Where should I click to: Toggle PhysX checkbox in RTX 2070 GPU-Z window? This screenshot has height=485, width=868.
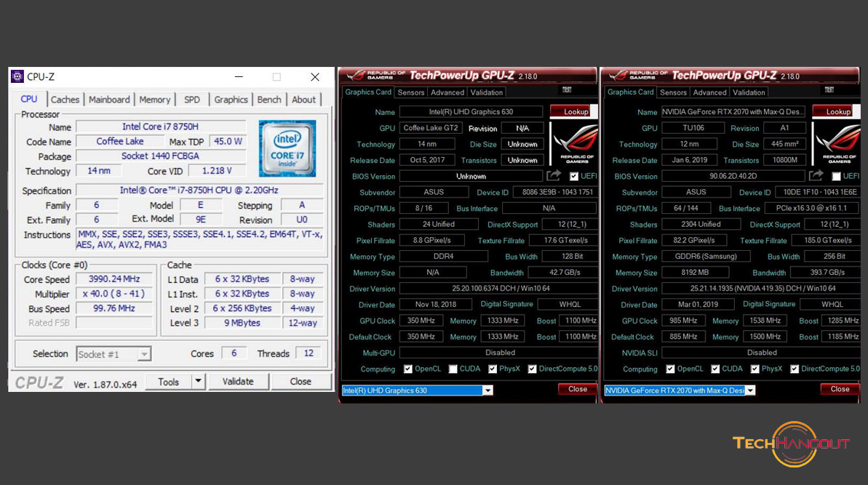(754, 369)
